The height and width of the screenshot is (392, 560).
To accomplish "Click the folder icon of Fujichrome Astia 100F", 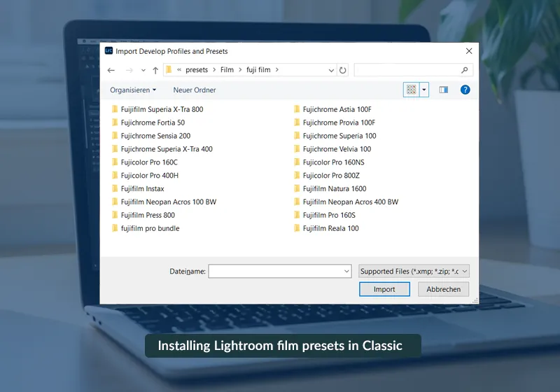I will [x=297, y=109].
